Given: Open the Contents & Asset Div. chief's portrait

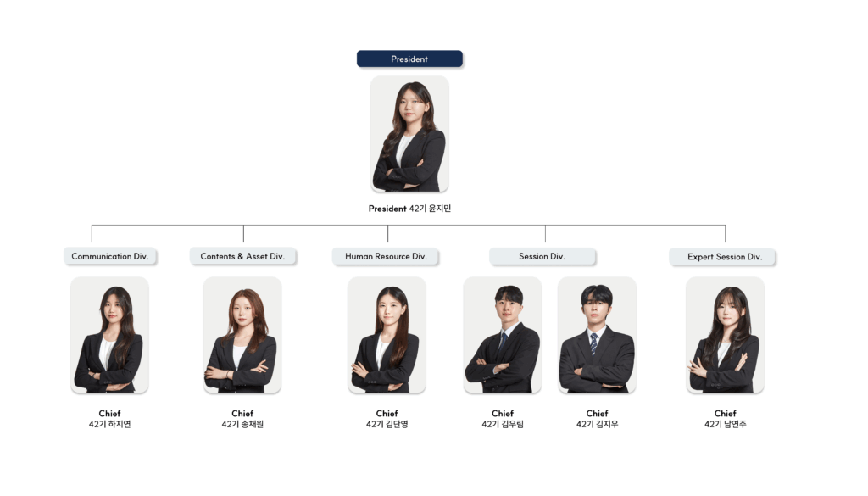Looking at the screenshot, I should click(242, 336).
